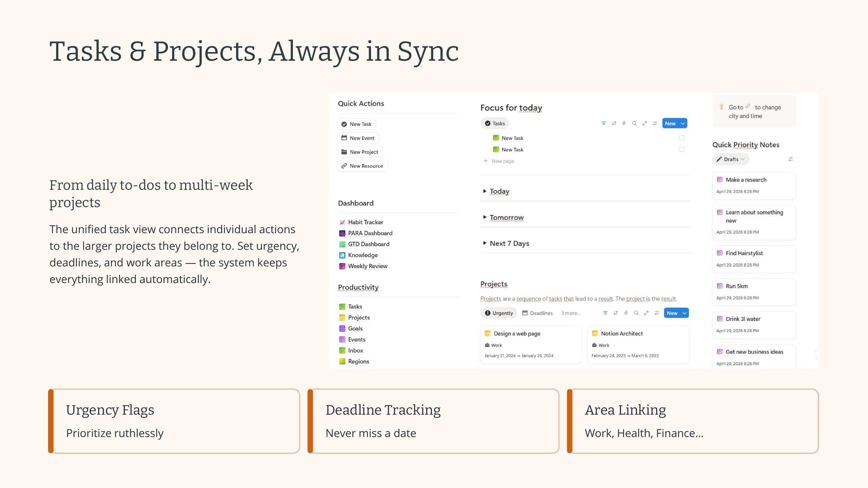Click the expand arrows icon in Projects toolbar
868x488 pixels.
coord(646,313)
